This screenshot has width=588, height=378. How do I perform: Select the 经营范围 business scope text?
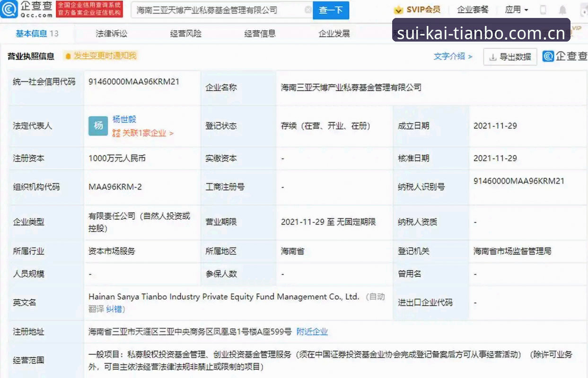(x=330, y=360)
